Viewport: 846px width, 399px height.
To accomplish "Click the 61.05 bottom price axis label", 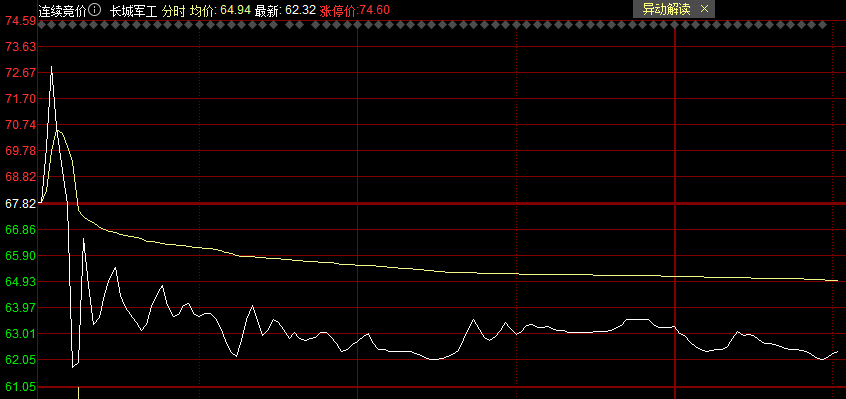I will click(x=20, y=387).
